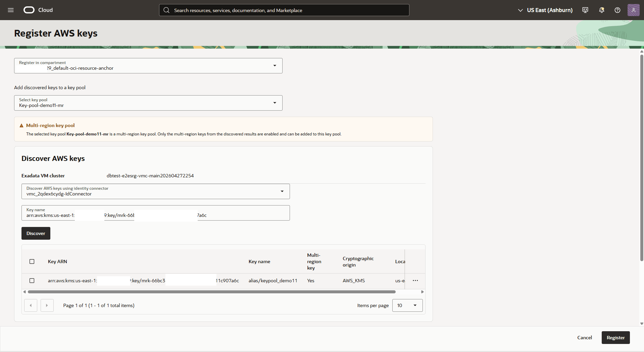Click the table scroll-left arrow
The height and width of the screenshot is (352, 644).
[x=24, y=292]
